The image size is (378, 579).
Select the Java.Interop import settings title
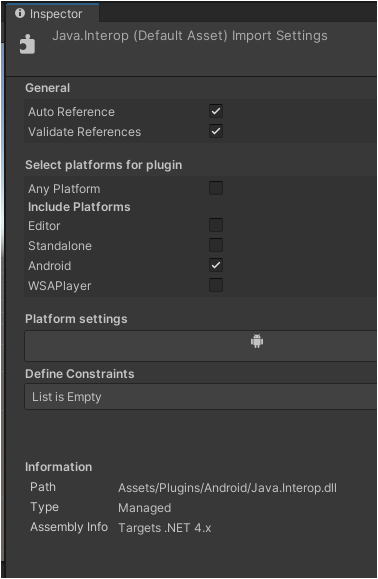coord(190,36)
